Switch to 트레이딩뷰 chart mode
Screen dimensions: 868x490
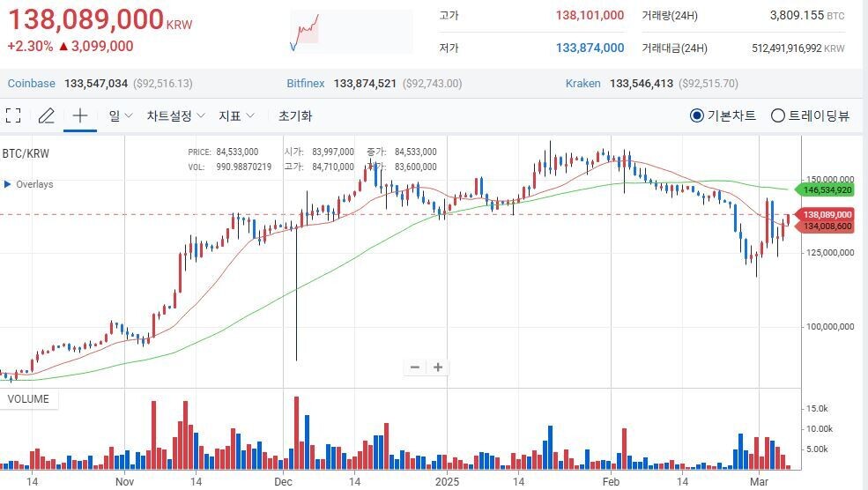click(777, 115)
